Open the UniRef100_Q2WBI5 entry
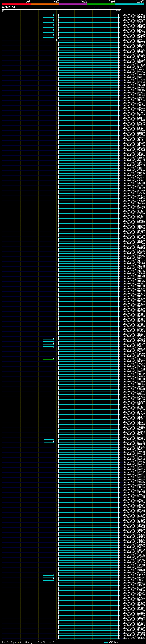 click(x=134, y=42)
